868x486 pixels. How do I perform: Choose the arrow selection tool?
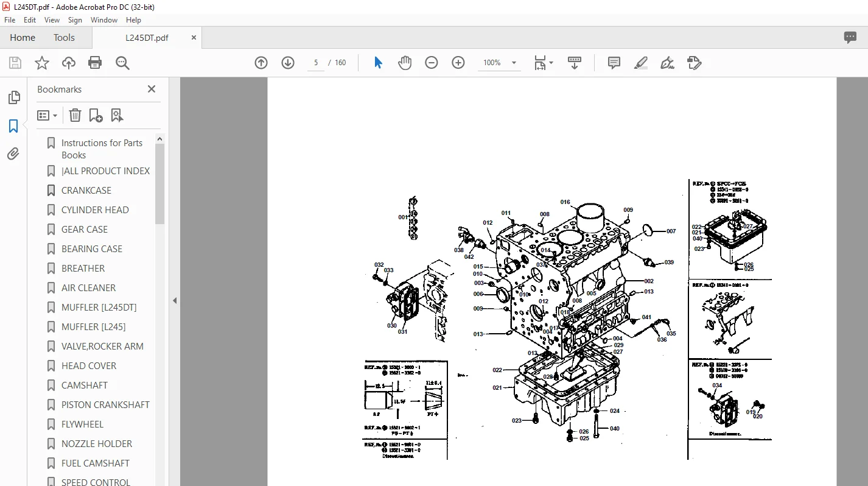coord(378,63)
